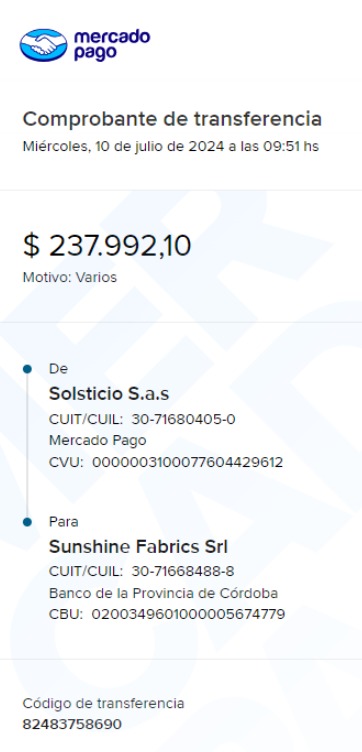The width and height of the screenshot is (362, 752).
Task: Click the mercado pago brand wordmark
Action: click(112, 45)
